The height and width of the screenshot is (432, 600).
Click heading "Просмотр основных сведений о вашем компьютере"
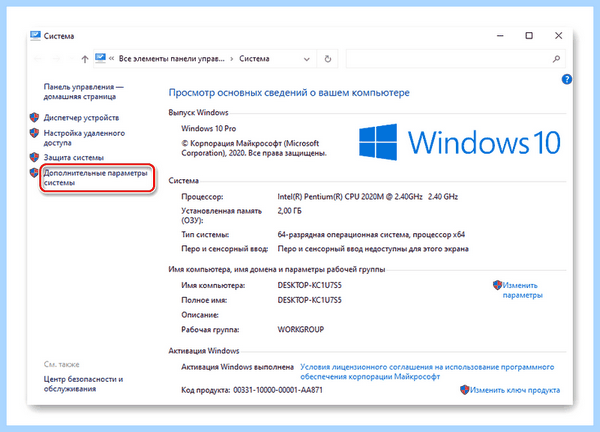point(289,93)
